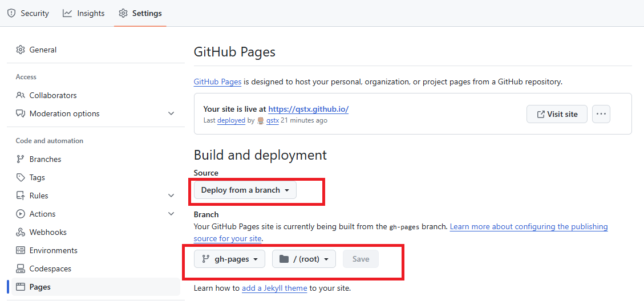The width and height of the screenshot is (644, 305).
Task: Expand the Rules chevron
Action: point(171,196)
